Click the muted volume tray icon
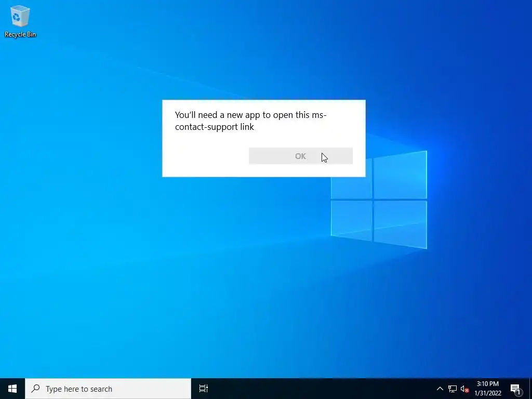 pos(464,389)
